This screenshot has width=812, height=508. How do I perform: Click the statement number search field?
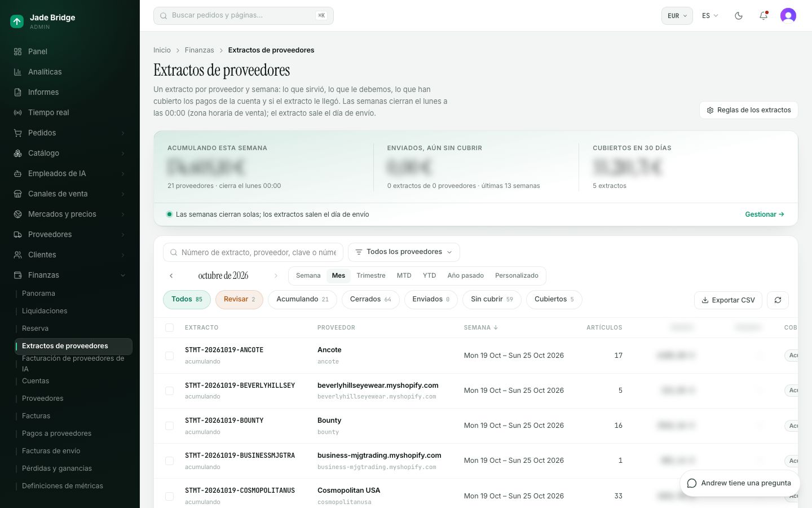(x=253, y=252)
